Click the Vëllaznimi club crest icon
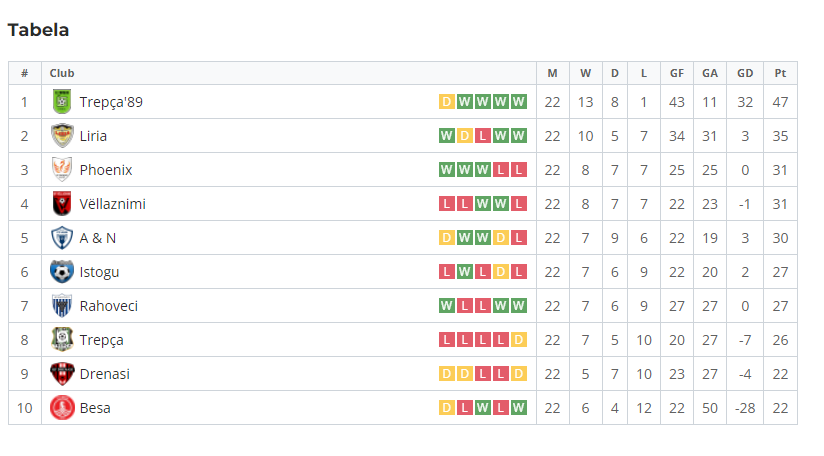The width and height of the screenshot is (824, 456). [62, 204]
